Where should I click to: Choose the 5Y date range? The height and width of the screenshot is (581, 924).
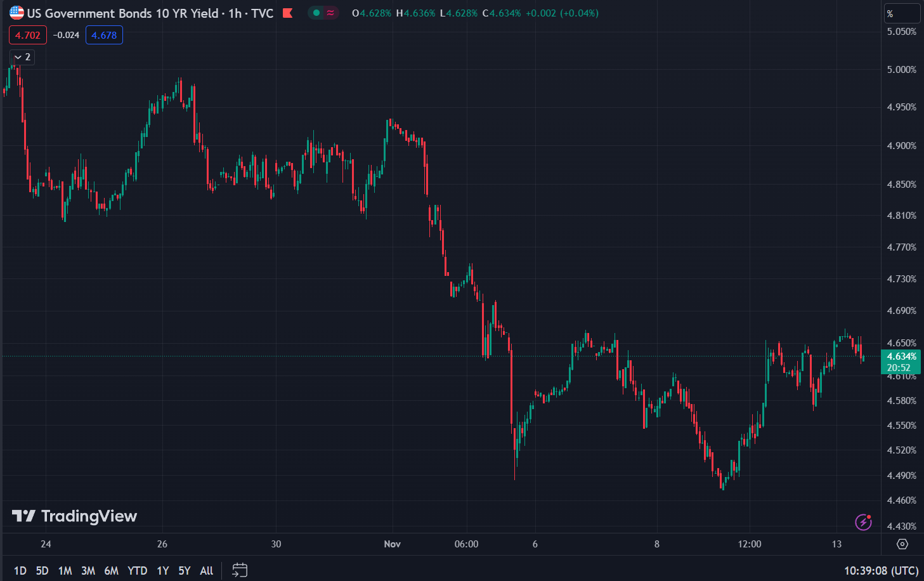coord(184,571)
